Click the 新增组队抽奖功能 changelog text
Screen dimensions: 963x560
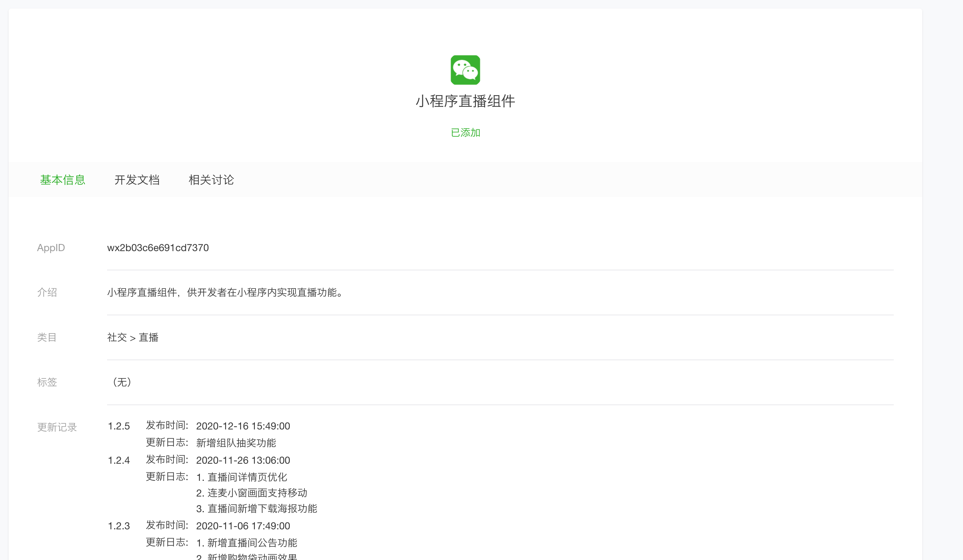236,443
